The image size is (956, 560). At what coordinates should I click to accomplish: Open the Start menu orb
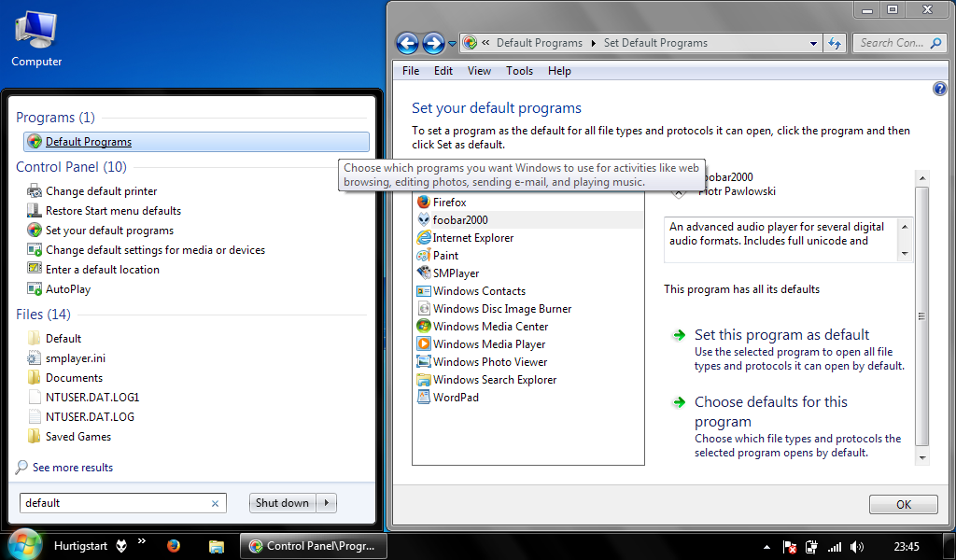(x=24, y=544)
